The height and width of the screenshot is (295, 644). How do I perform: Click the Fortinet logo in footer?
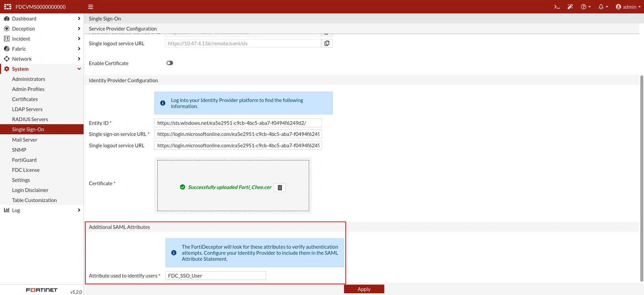pyautogui.click(x=42, y=290)
